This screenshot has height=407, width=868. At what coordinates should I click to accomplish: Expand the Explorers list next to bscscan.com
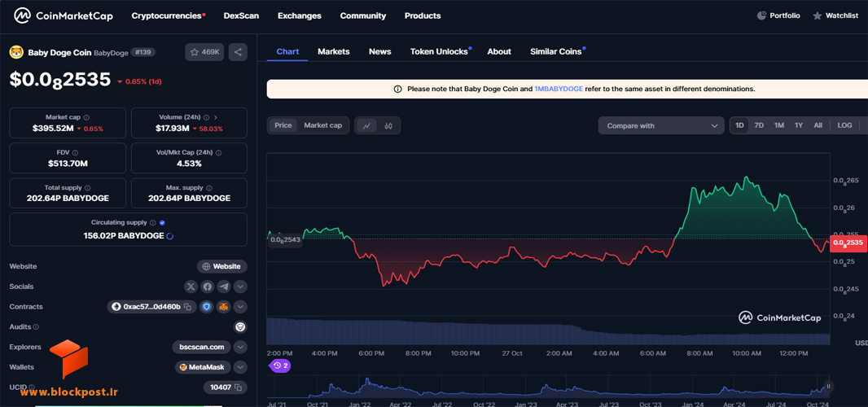tap(240, 348)
